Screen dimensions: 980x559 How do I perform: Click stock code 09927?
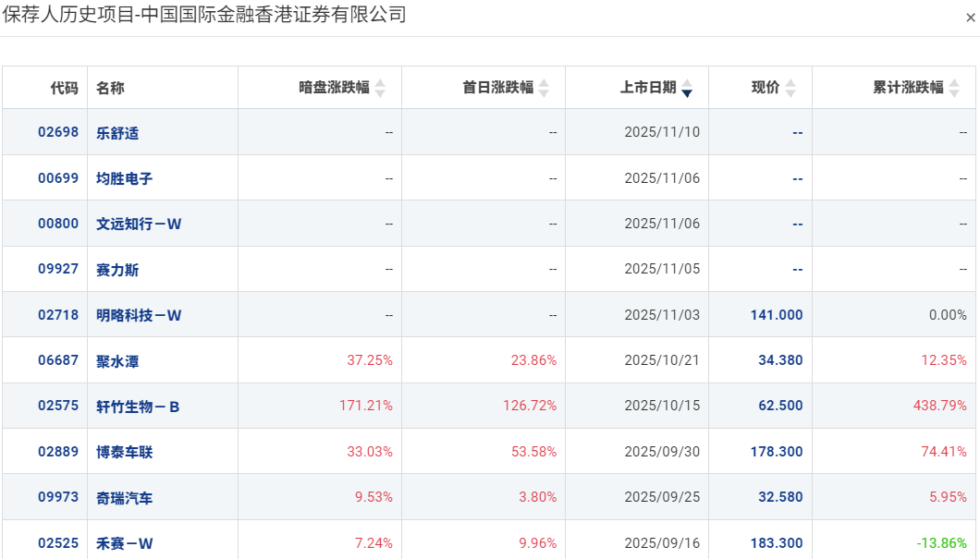coord(58,269)
